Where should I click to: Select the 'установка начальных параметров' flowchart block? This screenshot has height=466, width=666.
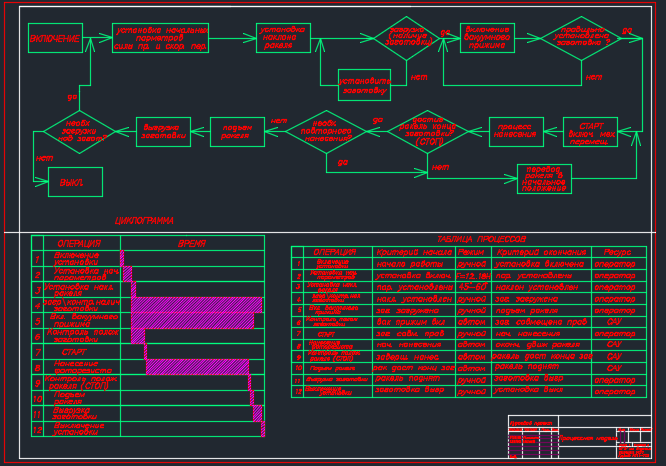coord(160,38)
